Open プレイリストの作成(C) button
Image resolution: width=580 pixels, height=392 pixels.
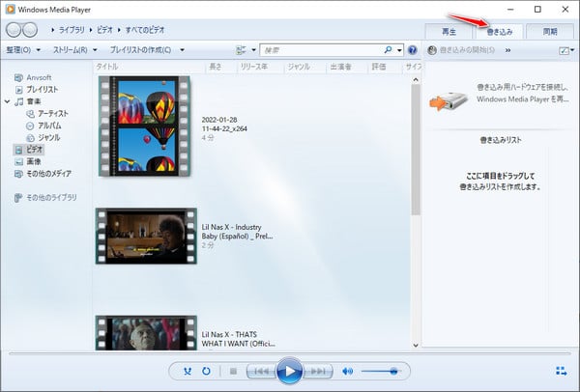click(140, 50)
